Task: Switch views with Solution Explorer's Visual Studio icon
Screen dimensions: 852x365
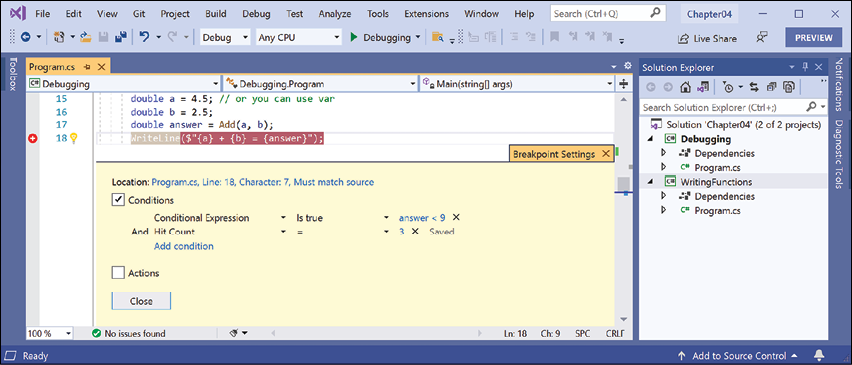Action: [703, 87]
